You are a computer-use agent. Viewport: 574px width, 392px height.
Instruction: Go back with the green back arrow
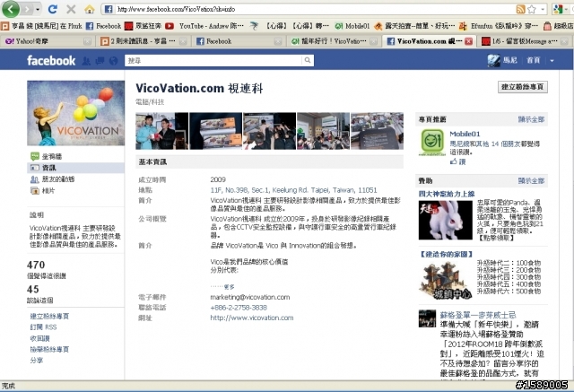click(10, 9)
